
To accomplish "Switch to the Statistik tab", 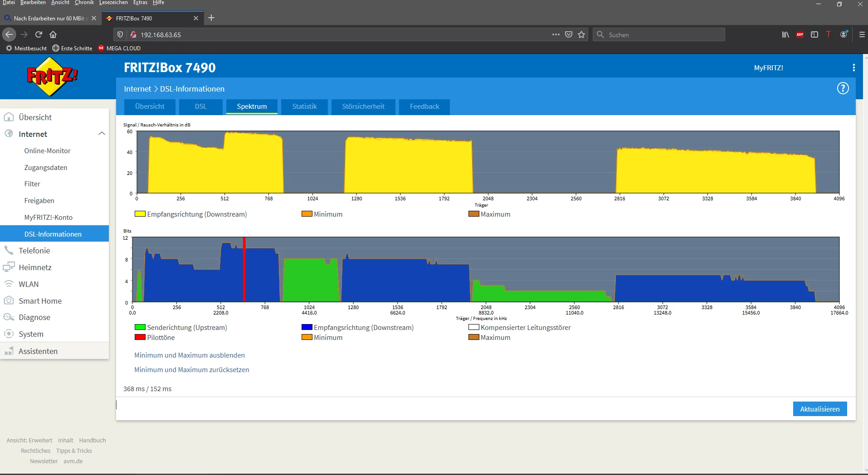I will [x=304, y=107].
